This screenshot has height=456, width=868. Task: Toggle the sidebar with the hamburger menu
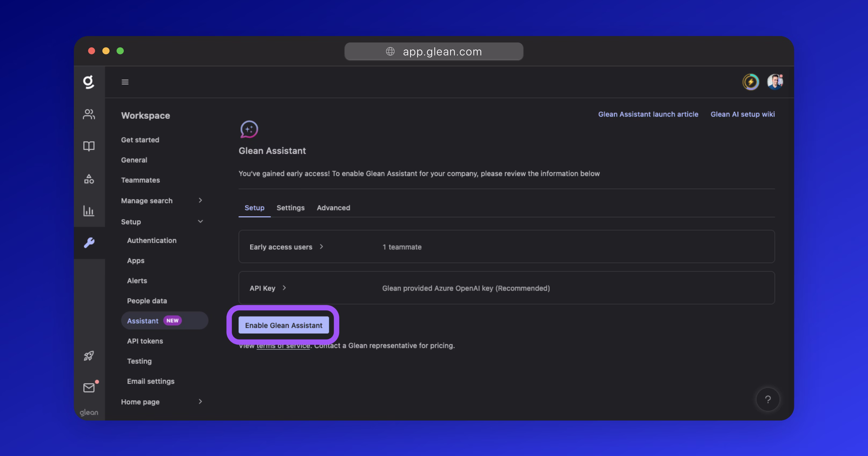coord(125,82)
